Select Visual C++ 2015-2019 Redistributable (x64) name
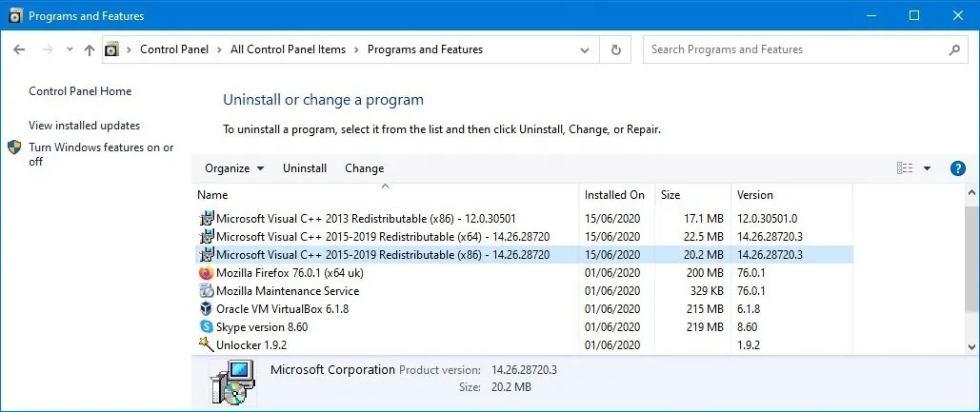Image resolution: width=980 pixels, height=412 pixels. (383, 237)
